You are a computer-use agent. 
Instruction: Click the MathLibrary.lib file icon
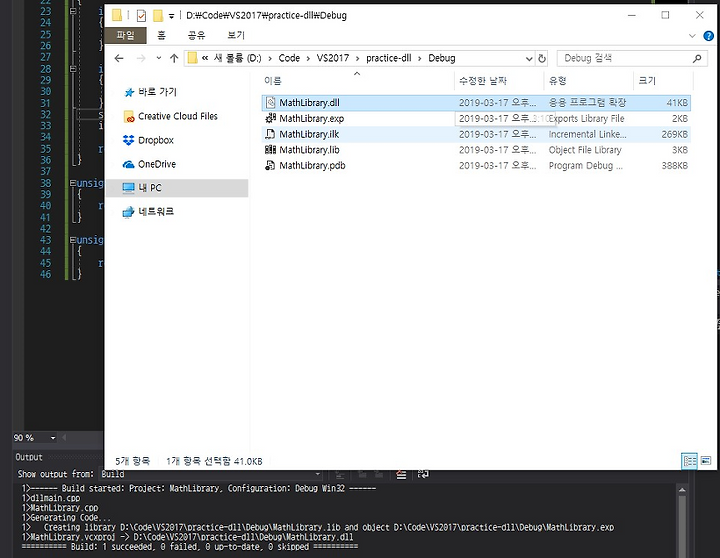coord(270,150)
